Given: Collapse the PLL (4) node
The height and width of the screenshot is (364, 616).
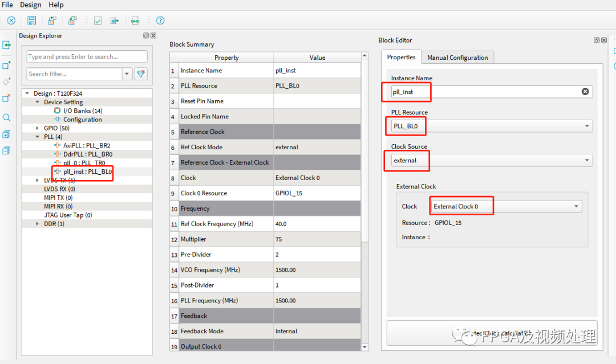Looking at the screenshot, I should pos(37,137).
